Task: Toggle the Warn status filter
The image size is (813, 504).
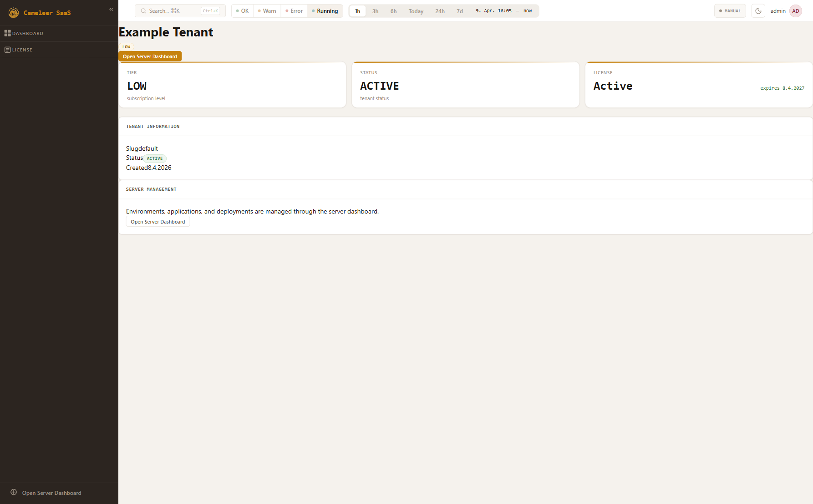Action: pos(267,11)
